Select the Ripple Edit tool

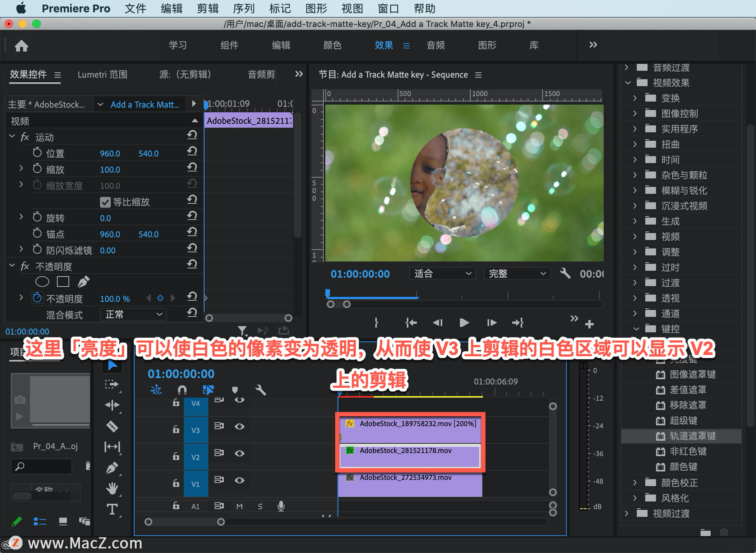tap(112, 405)
